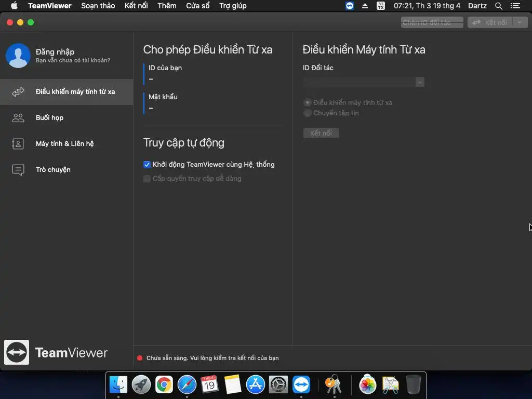Image resolution: width=532 pixels, height=399 pixels.
Task: Go to Máy tính & Liên hệ section
Action: [x=66, y=144]
